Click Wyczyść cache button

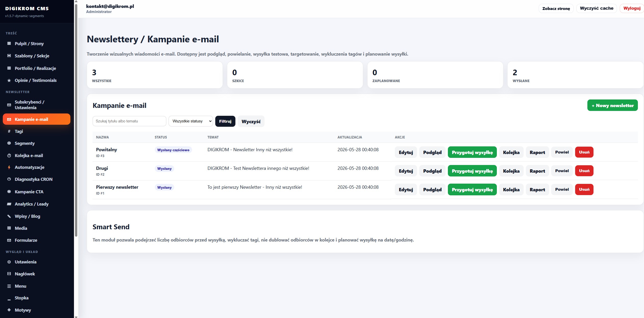[597, 8]
